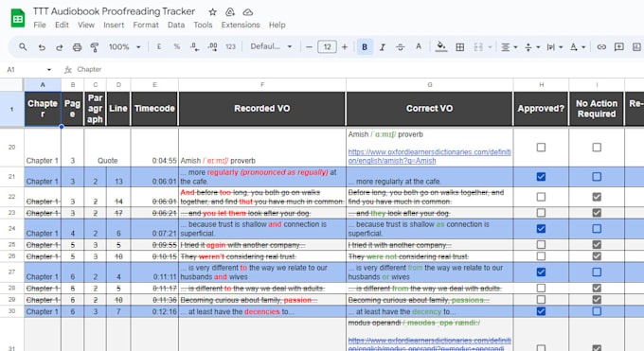Open the Format menu
Screen dimensions: 644x351
[x=146, y=25]
